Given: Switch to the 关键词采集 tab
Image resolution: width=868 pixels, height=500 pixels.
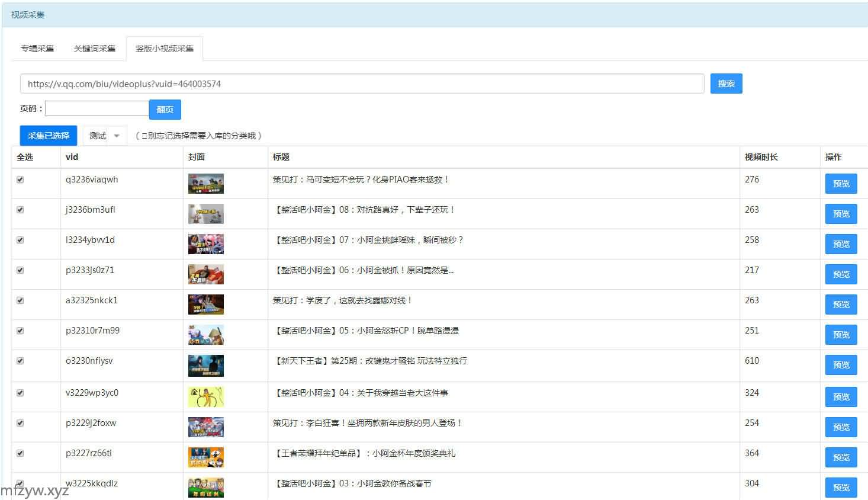Looking at the screenshot, I should 95,49.
